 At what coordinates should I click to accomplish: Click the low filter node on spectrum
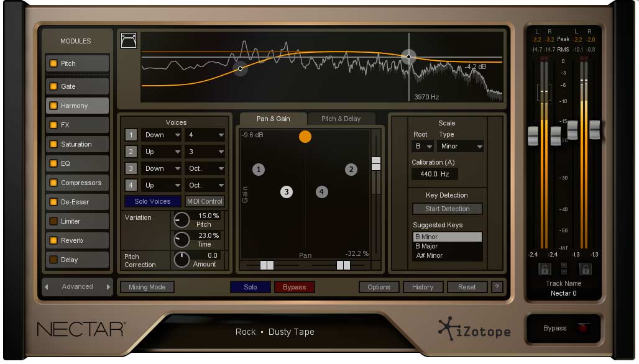point(240,68)
